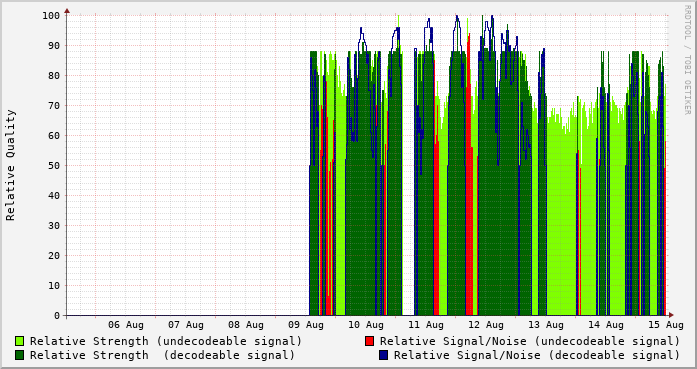Select the 14 Aug date label

point(606,325)
